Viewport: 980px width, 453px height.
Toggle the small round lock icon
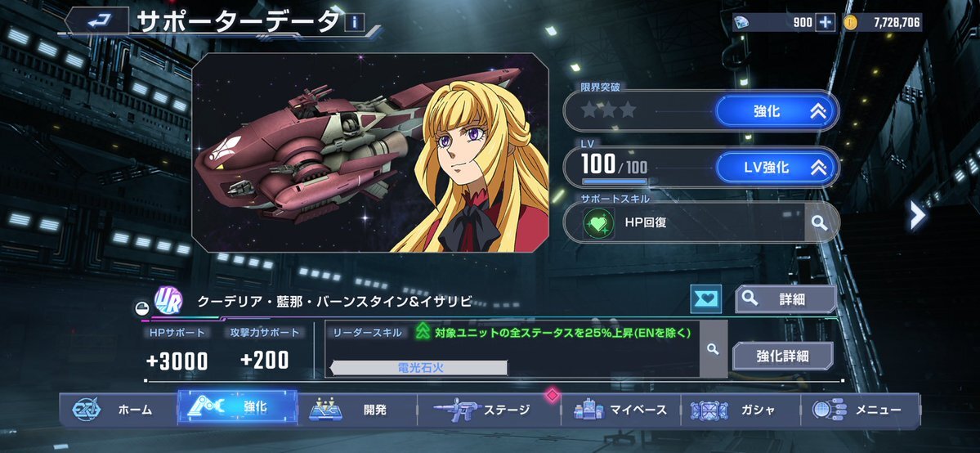pyautogui.click(x=141, y=307)
